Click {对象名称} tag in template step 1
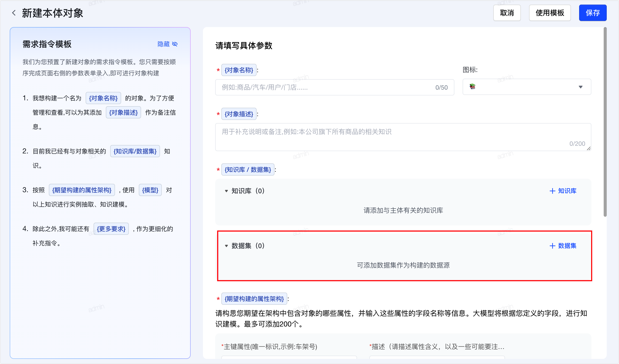Screen dimensions: 619x364 [x=103, y=98]
